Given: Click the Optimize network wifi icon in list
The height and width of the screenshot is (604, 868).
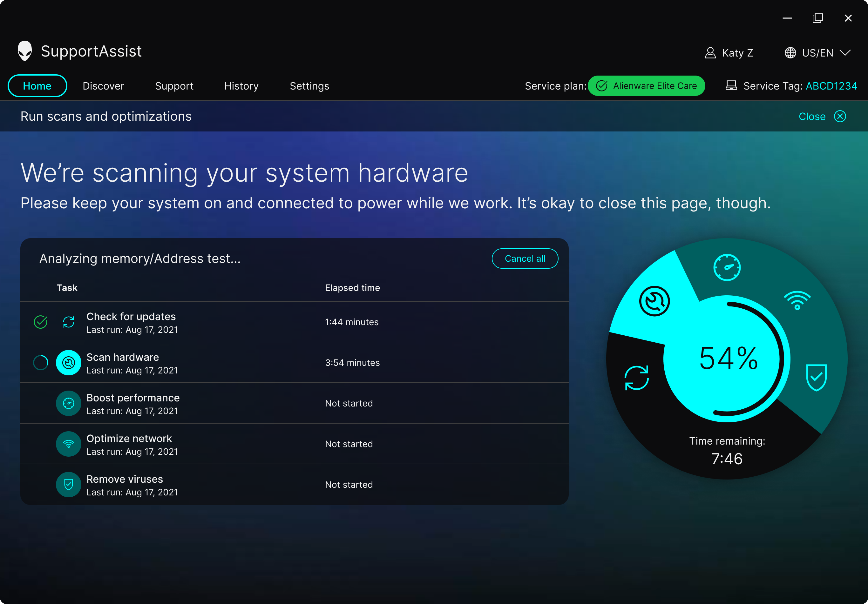Looking at the screenshot, I should [x=68, y=444].
